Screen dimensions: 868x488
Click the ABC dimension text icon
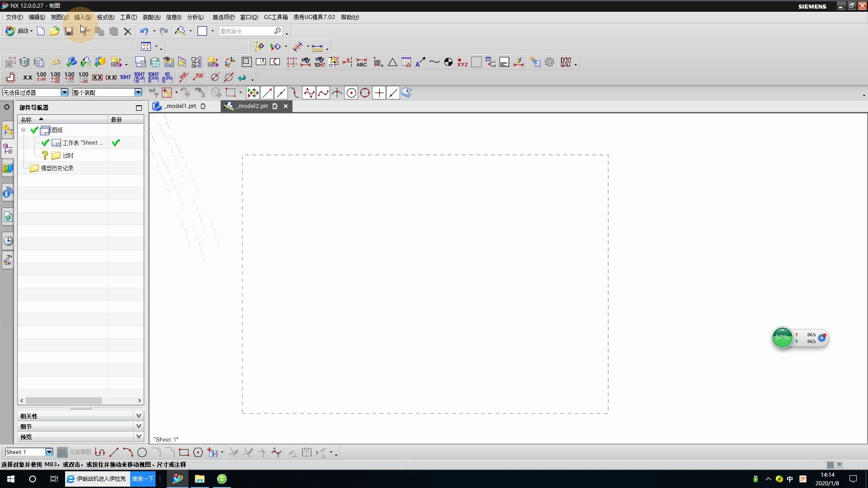362,62
